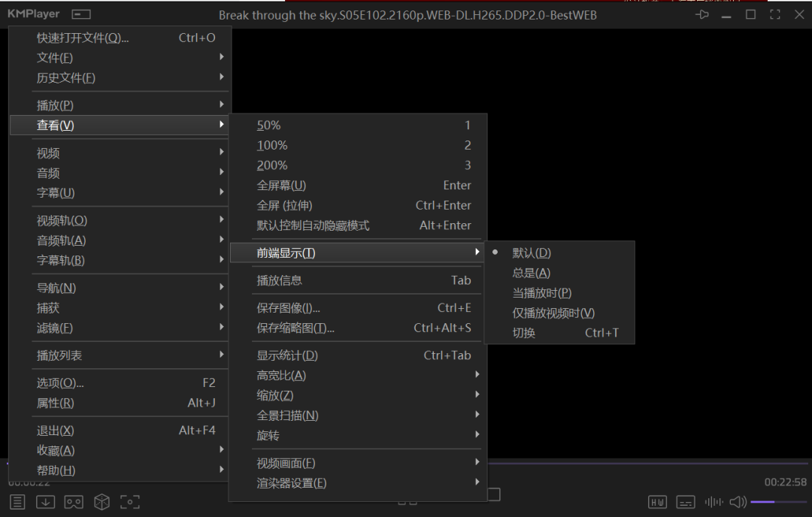
Task: Select 总是(A) always on top option
Action: (x=559, y=273)
